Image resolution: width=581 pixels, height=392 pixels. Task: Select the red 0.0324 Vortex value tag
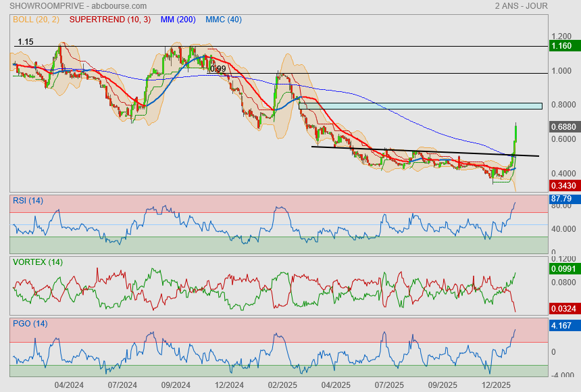coord(562,309)
